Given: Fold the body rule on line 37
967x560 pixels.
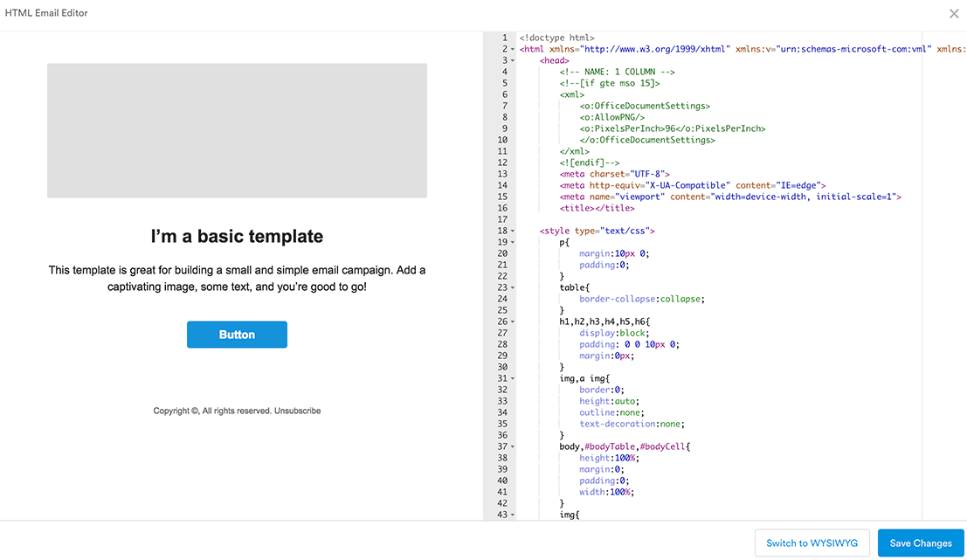Looking at the screenshot, I should coord(513,447).
